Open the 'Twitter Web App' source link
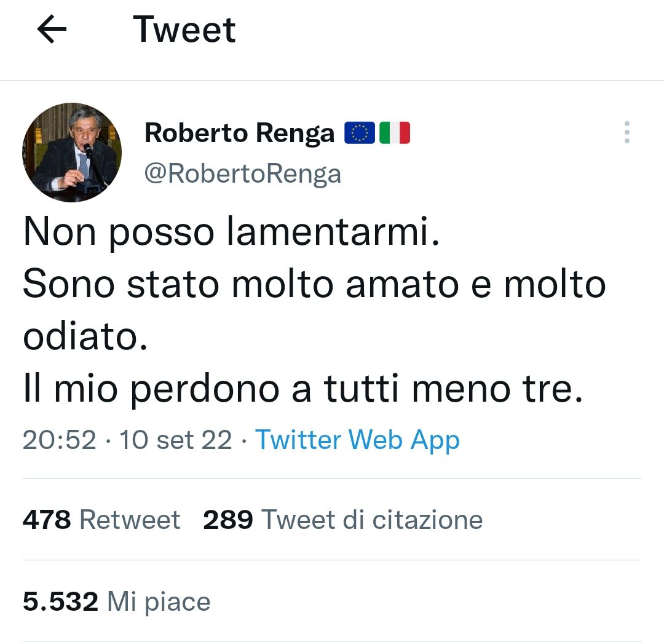 pyautogui.click(x=357, y=440)
